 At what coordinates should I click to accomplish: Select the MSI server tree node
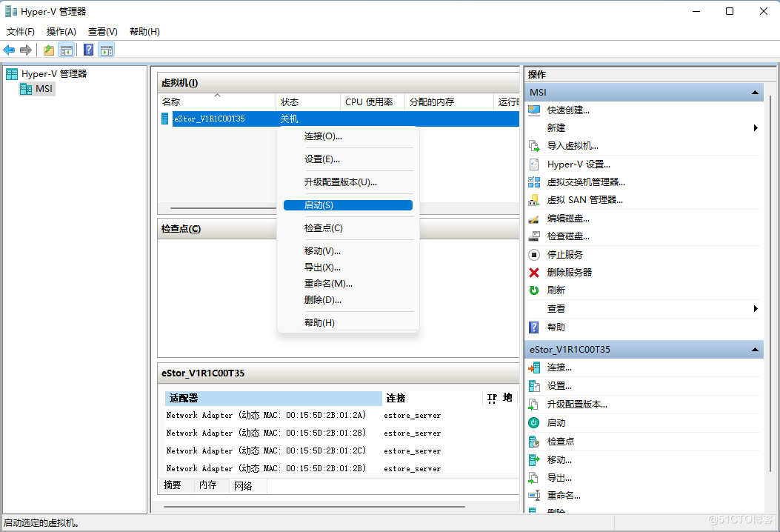click(44, 89)
